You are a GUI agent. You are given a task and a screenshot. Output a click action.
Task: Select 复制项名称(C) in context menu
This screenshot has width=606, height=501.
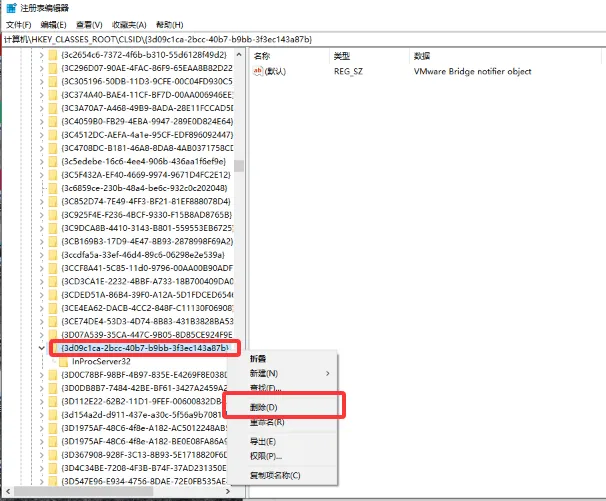click(x=275, y=475)
